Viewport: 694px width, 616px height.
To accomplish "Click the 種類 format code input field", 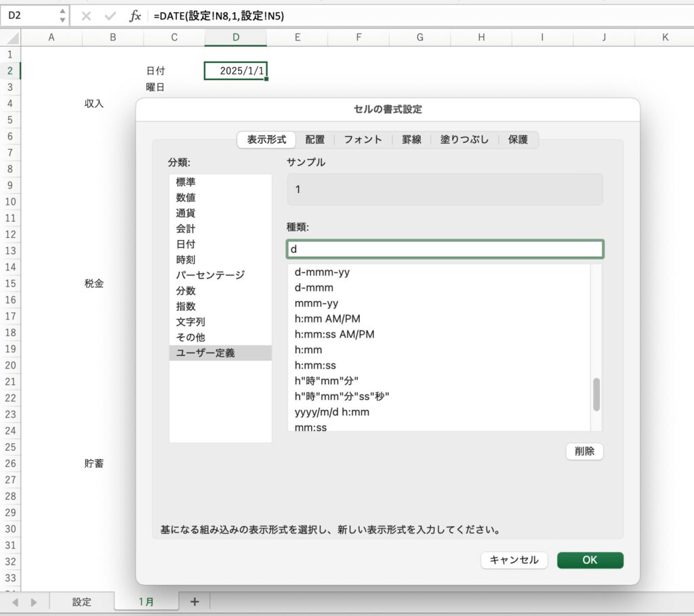I will coord(445,249).
